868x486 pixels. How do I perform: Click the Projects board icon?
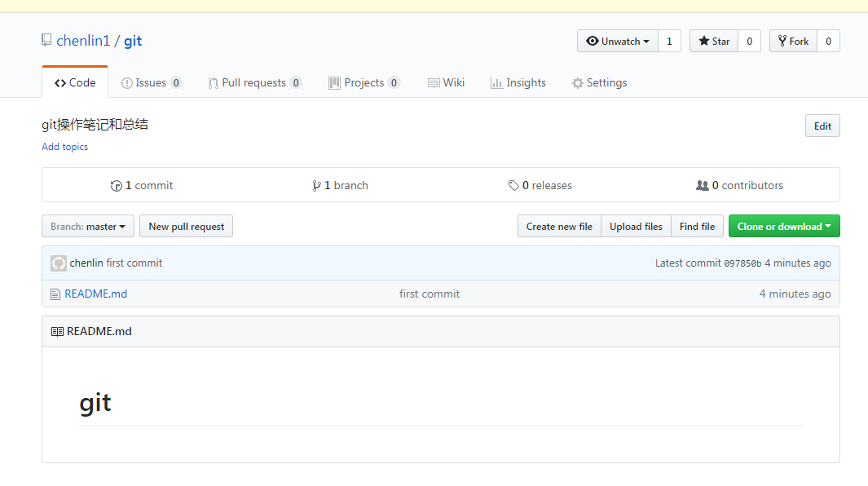334,83
